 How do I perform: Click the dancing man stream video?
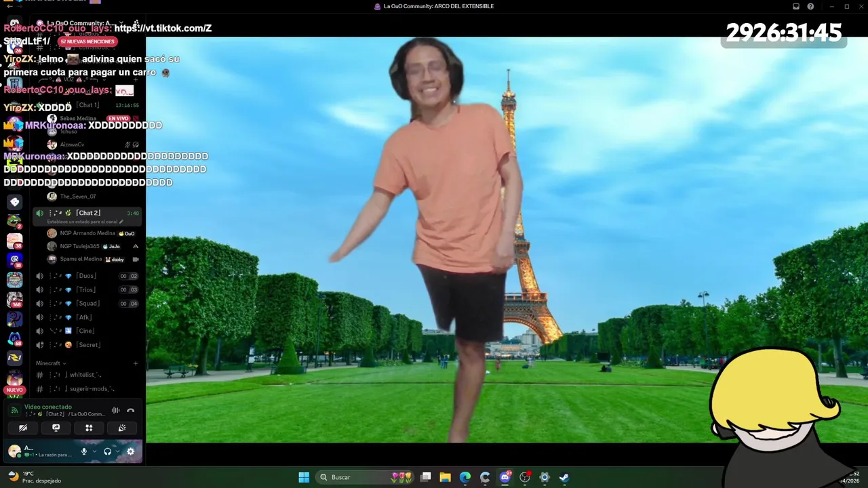(x=507, y=239)
